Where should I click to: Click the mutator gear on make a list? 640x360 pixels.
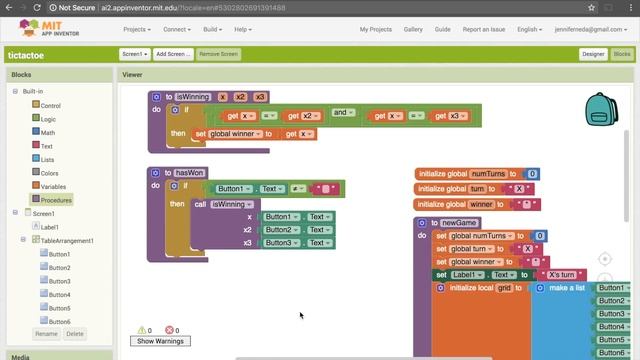point(540,288)
